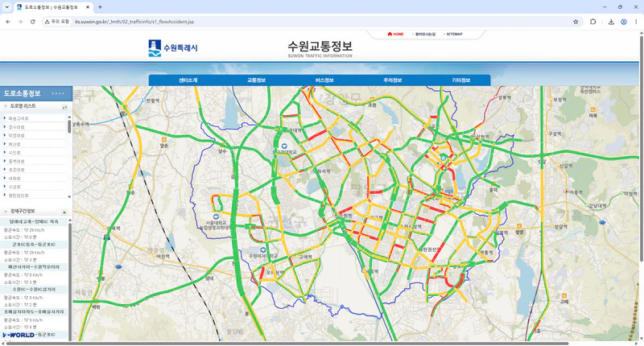Image resolution: width=644 pixels, height=346 pixels.
Task: Click the 찾아오시는길 link at the top
Action: pyautogui.click(x=424, y=34)
